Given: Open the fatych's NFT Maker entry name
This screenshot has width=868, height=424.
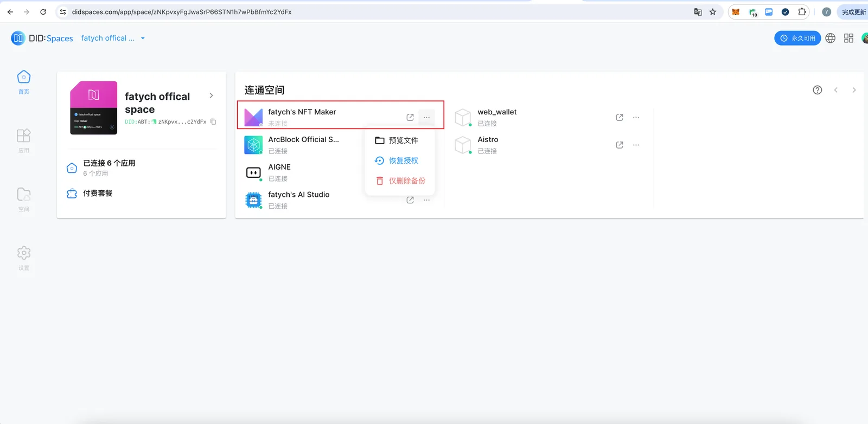Looking at the screenshot, I should click(302, 112).
